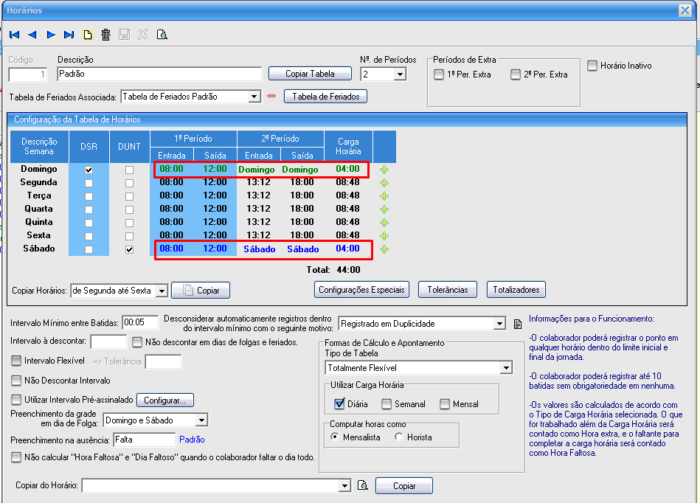Open Nº de Períodos dropdown
Viewport: 700px width, 503px height.
400,74
